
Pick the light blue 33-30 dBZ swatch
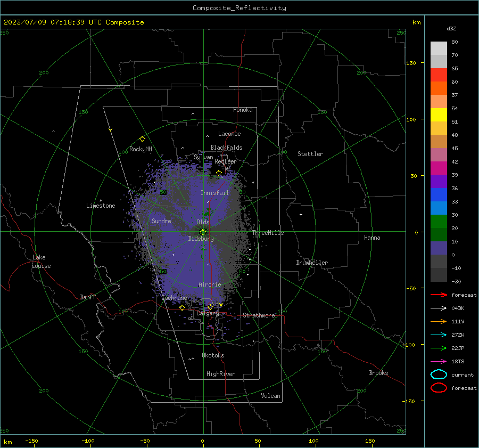[x=439, y=208]
